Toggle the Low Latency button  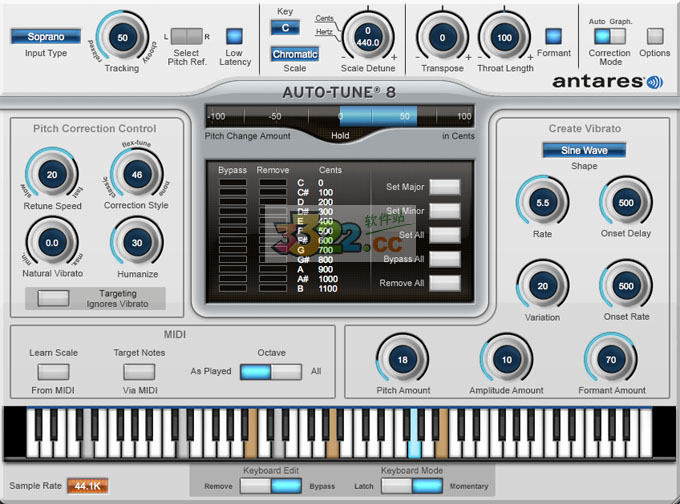click(x=234, y=36)
